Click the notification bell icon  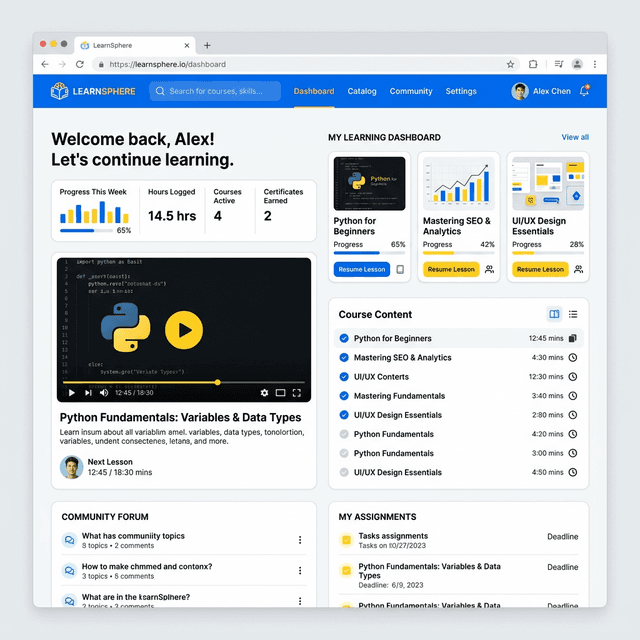(x=584, y=91)
